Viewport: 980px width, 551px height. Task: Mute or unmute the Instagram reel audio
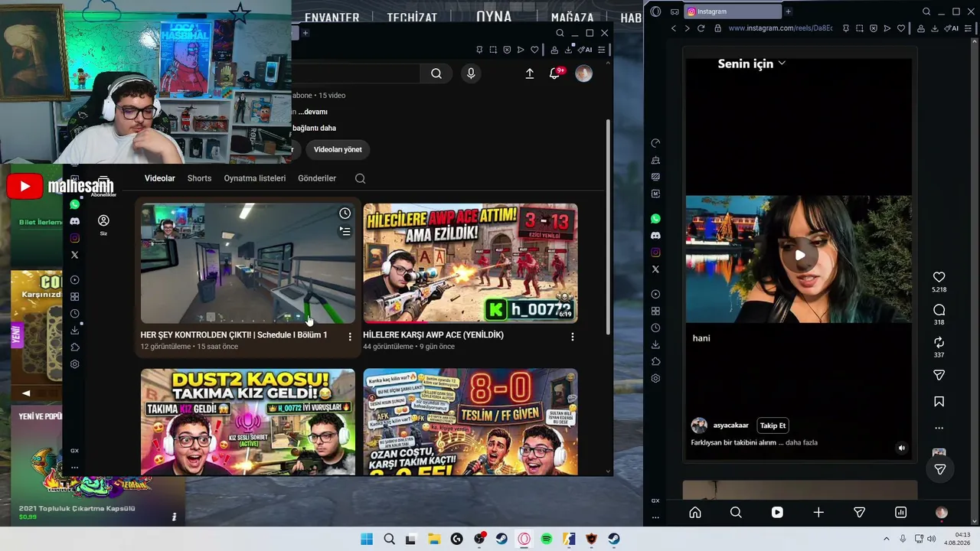901,448
